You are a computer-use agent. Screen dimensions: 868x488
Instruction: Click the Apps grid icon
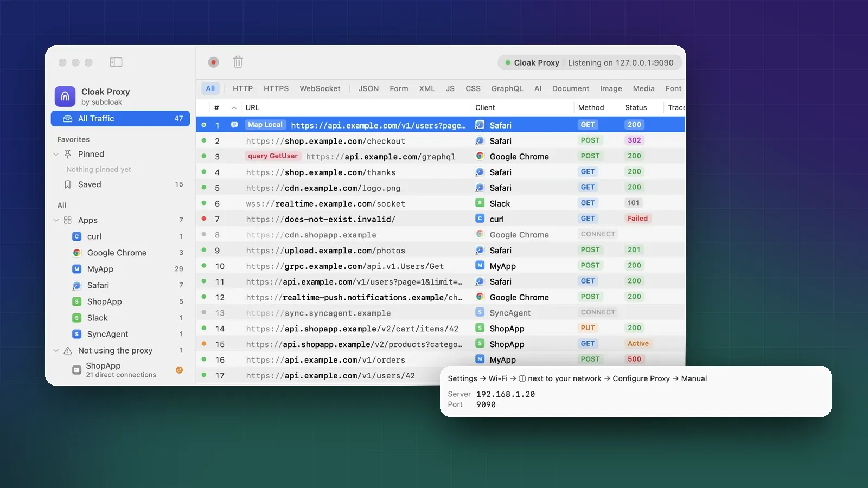point(68,220)
